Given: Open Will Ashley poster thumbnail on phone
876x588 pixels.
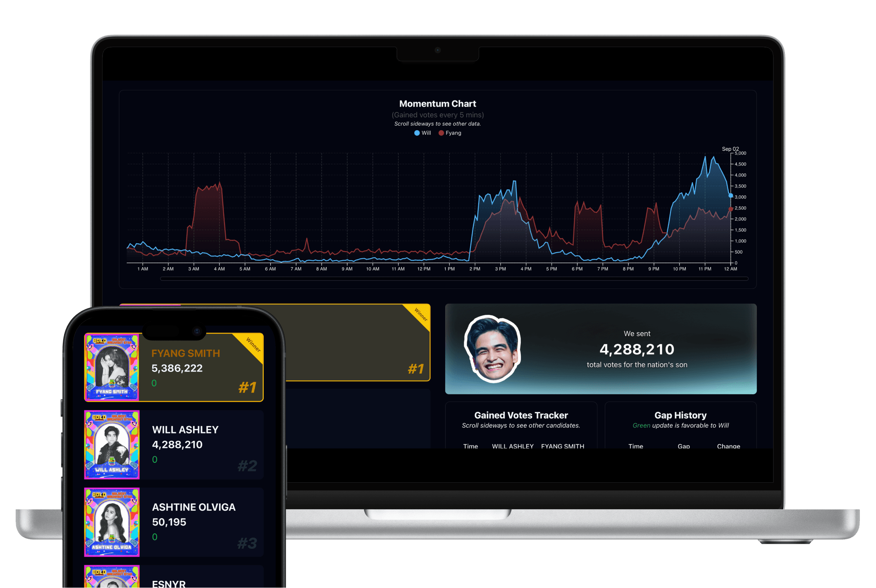Looking at the screenshot, I should click(112, 445).
